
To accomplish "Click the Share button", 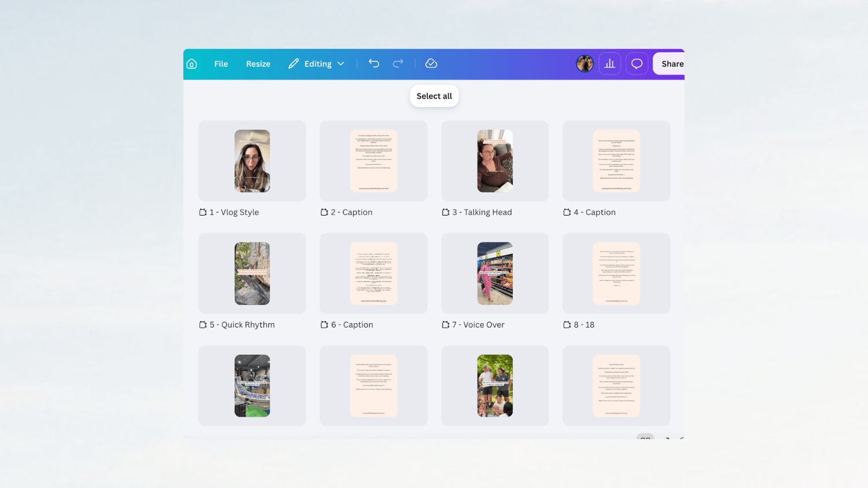I will (670, 64).
